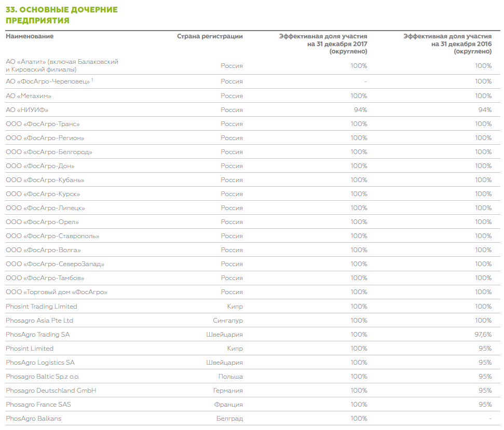Click the 2017 100% value for PhosAgro Balkans

[359, 419]
